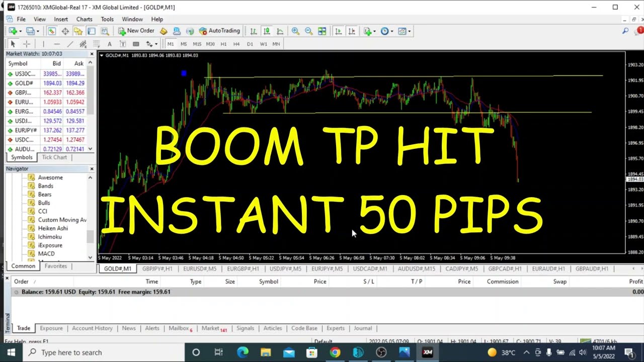Open Google Chrome from taskbar

coord(335,352)
